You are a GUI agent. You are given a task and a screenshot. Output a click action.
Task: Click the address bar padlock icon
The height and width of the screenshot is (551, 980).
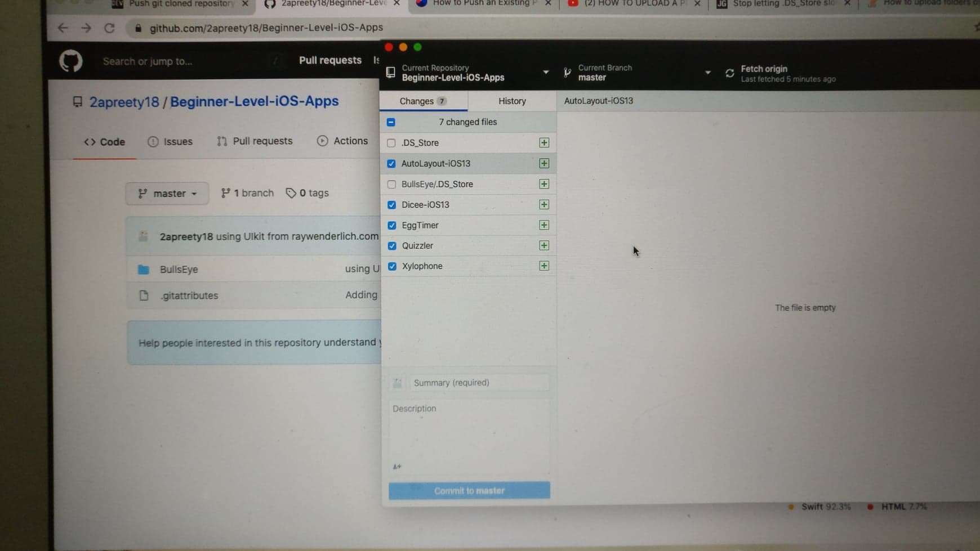[138, 28]
